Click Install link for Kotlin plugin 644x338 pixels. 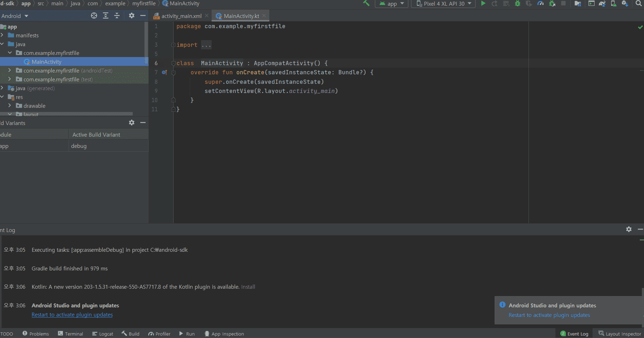click(x=248, y=287)
